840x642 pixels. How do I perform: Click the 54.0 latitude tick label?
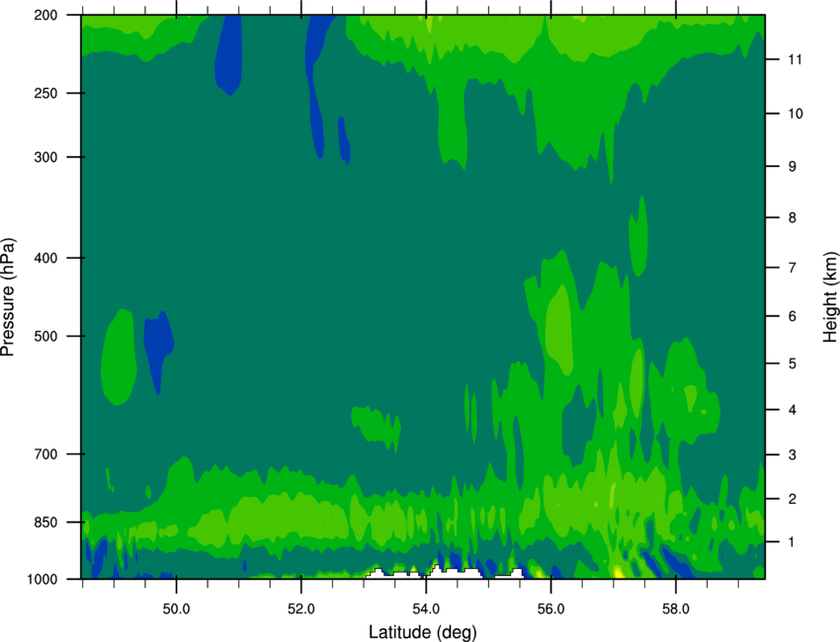[x=426, y=609]
